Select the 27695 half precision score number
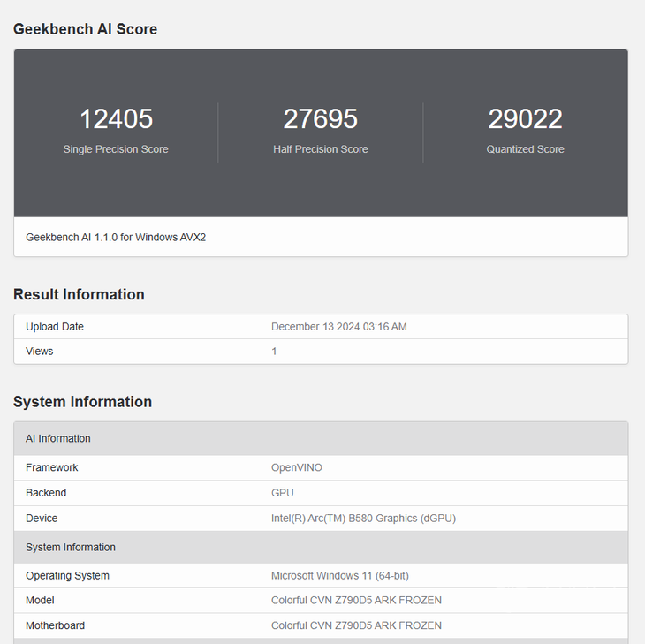 click(x=320, y=119)
